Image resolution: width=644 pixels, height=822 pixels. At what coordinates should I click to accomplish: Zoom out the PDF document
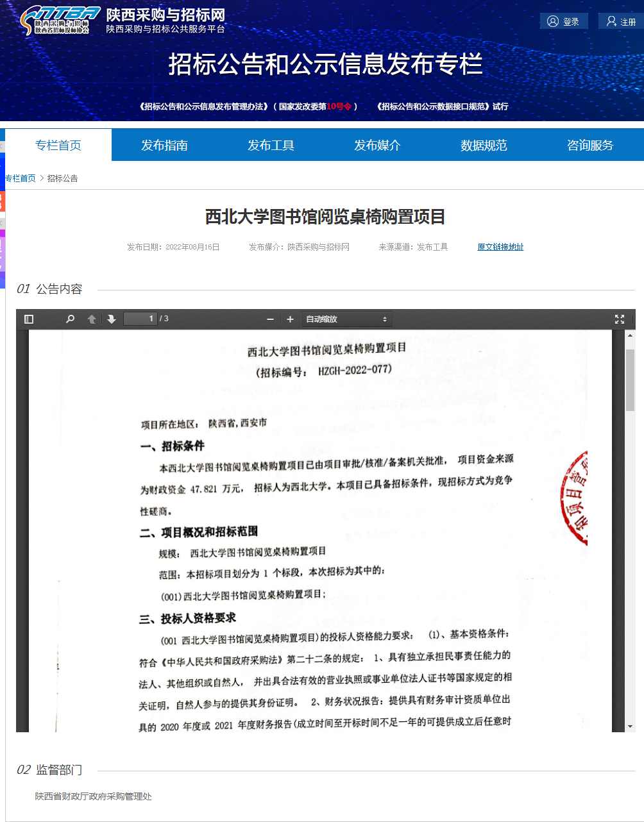(x=270, y=319)
